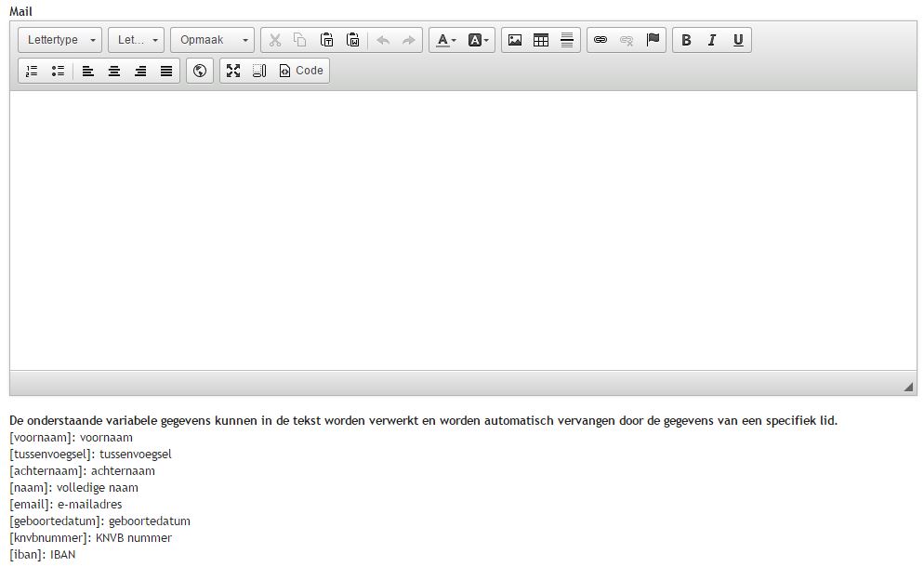Open the Opmaak format dropdown
This screenshot has width=924, height=567.
pos(212,40)
